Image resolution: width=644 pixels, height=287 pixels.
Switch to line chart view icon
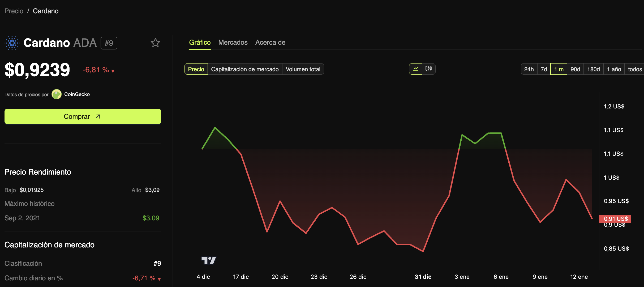415,69
